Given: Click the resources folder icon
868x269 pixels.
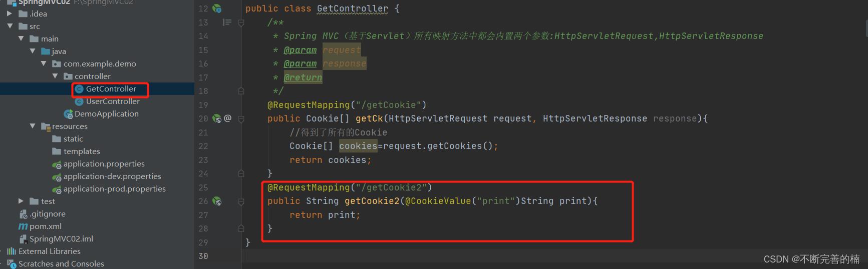Looking at the screenshot, I should pyautogui.click(x=46, y=126).
